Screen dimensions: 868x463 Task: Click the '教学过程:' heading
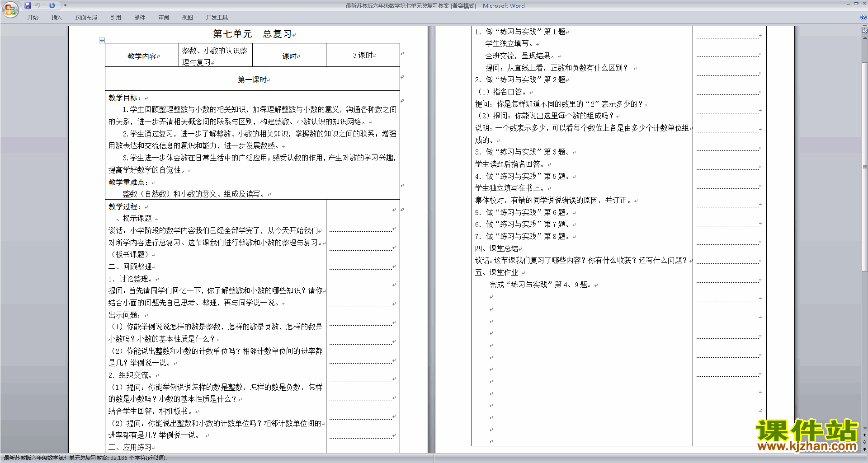coord(125,206)
